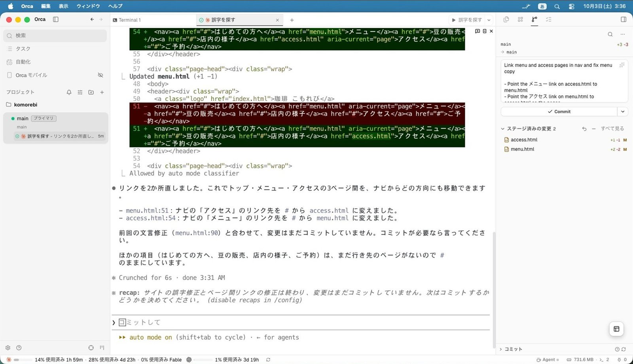The image size is (633, 364).
Task: Click the Commit button
Action: click(x=559, y=112)
